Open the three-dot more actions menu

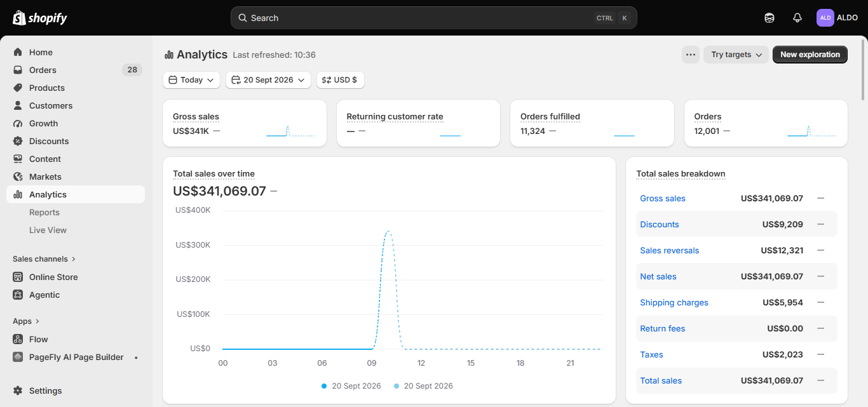click(x=691, y=55)
